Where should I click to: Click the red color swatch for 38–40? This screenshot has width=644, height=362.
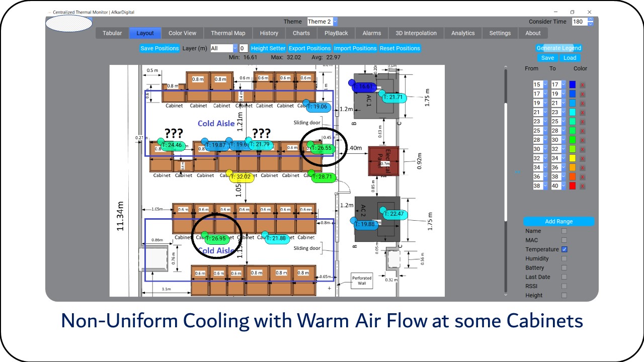pos(572,186)
